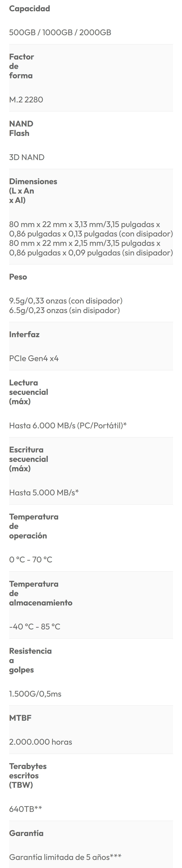
Task: Click the Hasta 6.000 MB/s value
Action: 68,425
